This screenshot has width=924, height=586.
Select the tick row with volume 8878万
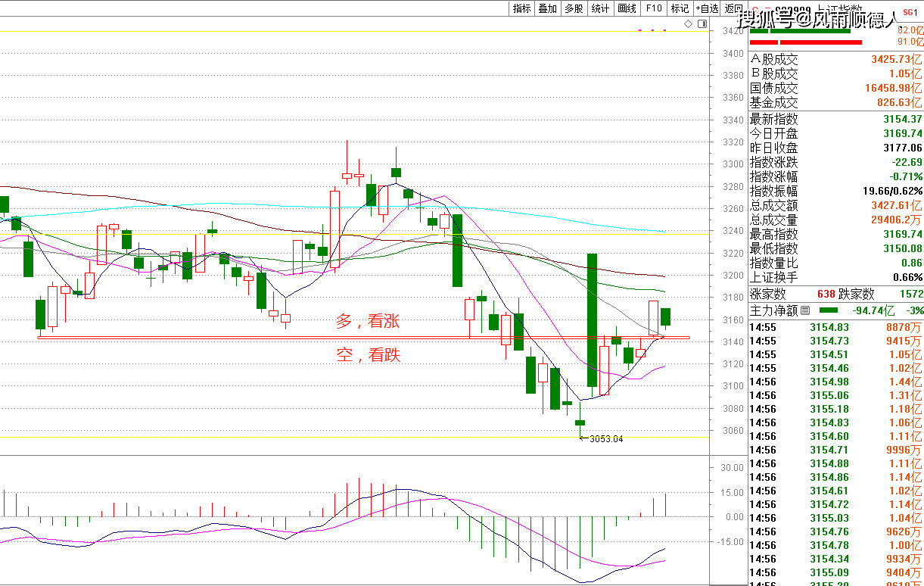tap(836, 327)
